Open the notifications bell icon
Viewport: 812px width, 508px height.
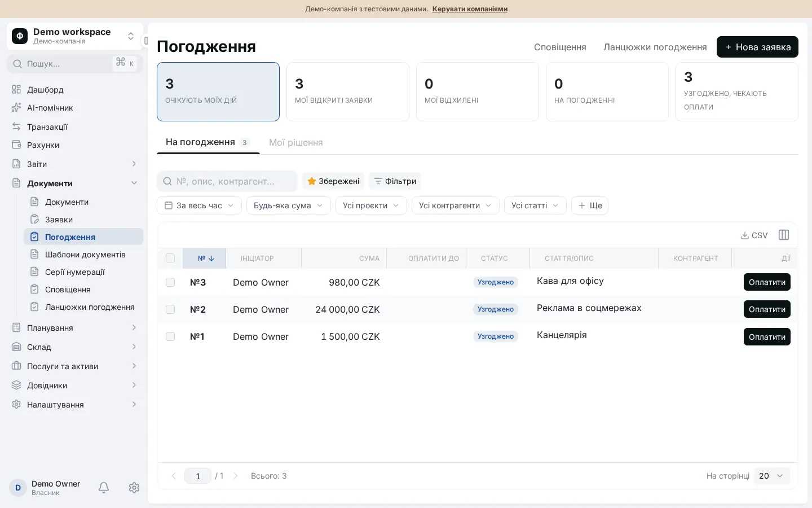104,488
